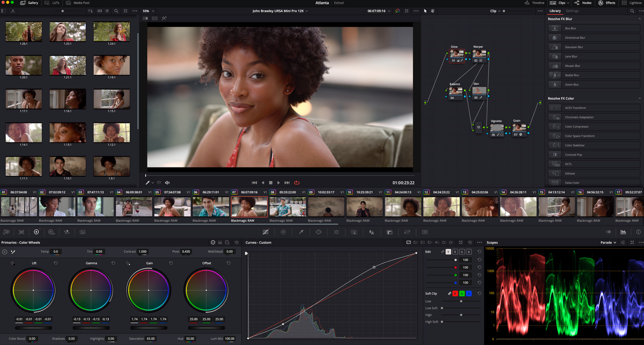This screenshot has width=644, height=345.
Task: Switch to the Settings tab
Action: click(x=572, y=11)
